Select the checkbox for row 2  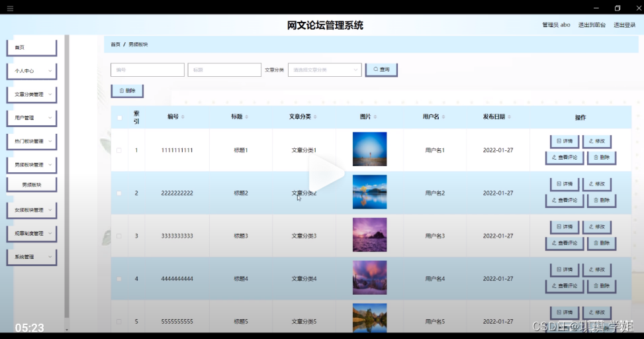(119, 193)
